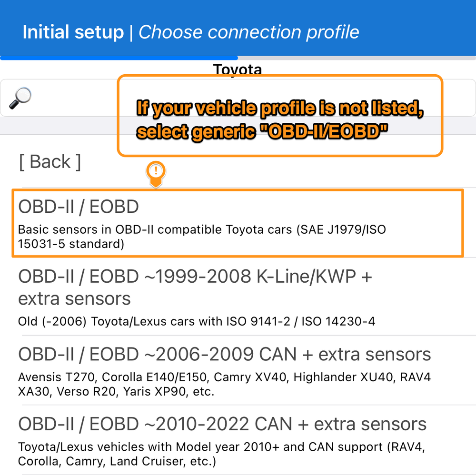476x476 pixels.
Task: Click the "Choose connection profile" subtitle
Action: point(248,32)
